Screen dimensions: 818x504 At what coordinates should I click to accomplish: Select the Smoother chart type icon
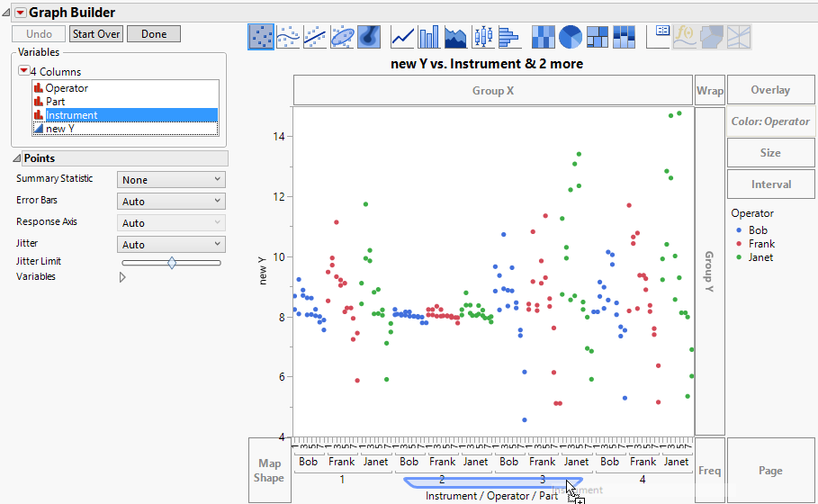coord(288,36)
